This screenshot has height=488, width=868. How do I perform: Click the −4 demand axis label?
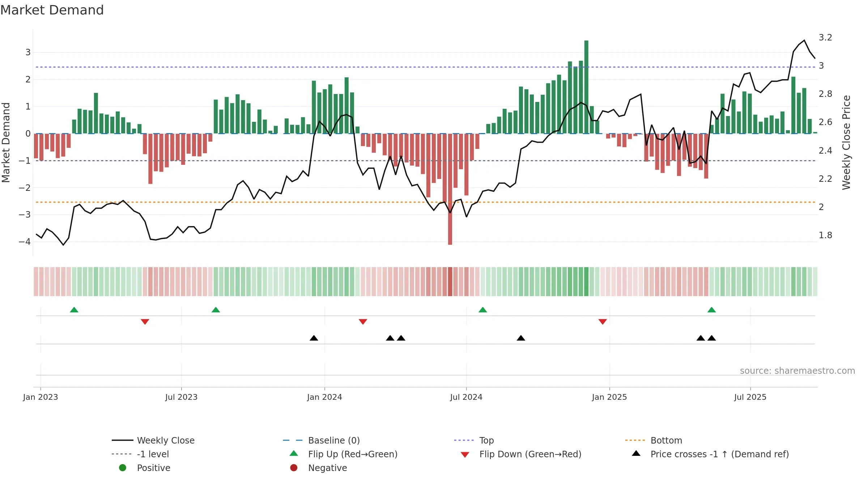coord(25,242)
